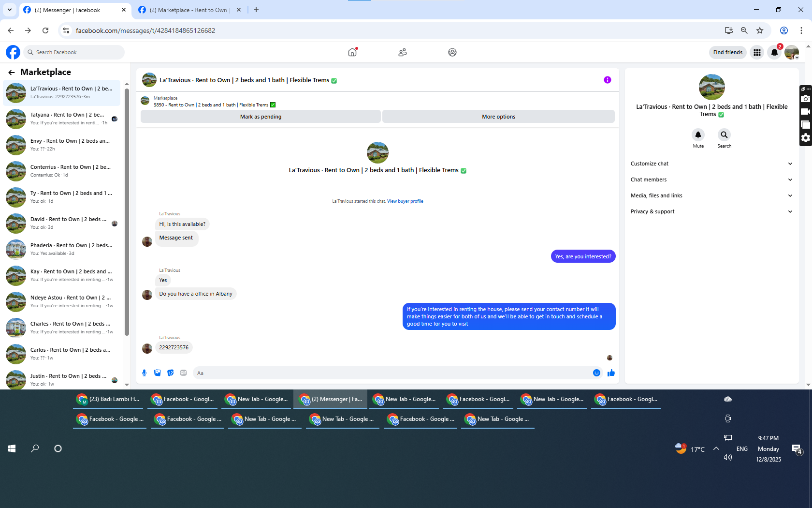Click the install app icon in the address bar
The image size is (812, 508).
(x=729, y=30)
